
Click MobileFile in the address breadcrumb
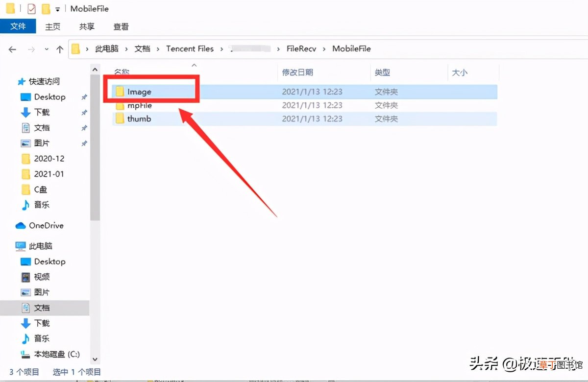[x=351, y=48]
